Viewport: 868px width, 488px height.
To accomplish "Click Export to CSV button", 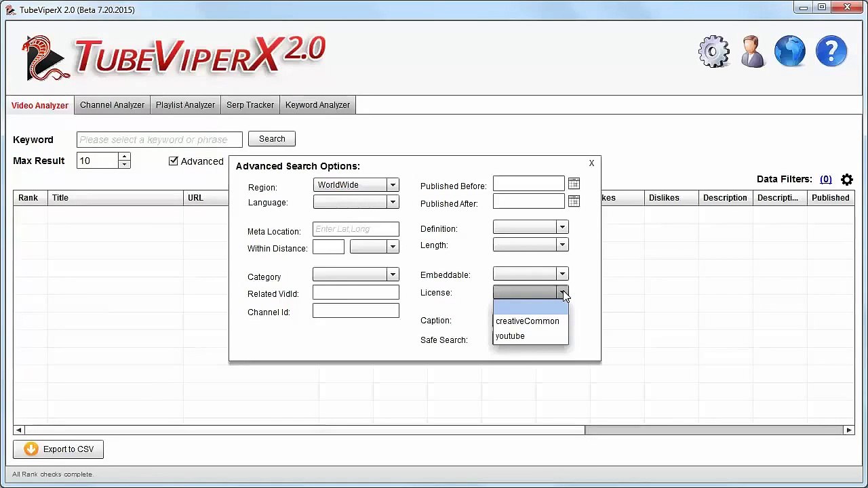I will [58, 449].
